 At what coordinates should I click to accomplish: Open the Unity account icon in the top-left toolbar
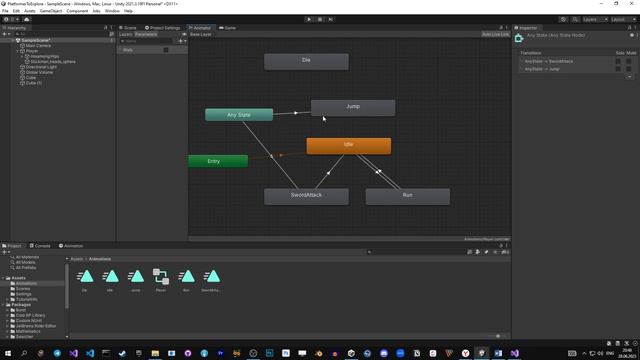[x=6, y=19]
